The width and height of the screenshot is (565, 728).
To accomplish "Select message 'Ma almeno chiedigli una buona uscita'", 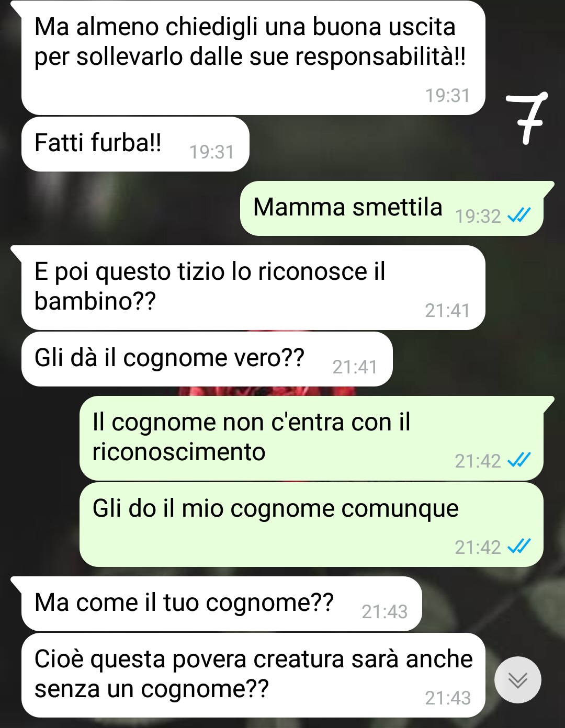I will click(x=253, y=58).
